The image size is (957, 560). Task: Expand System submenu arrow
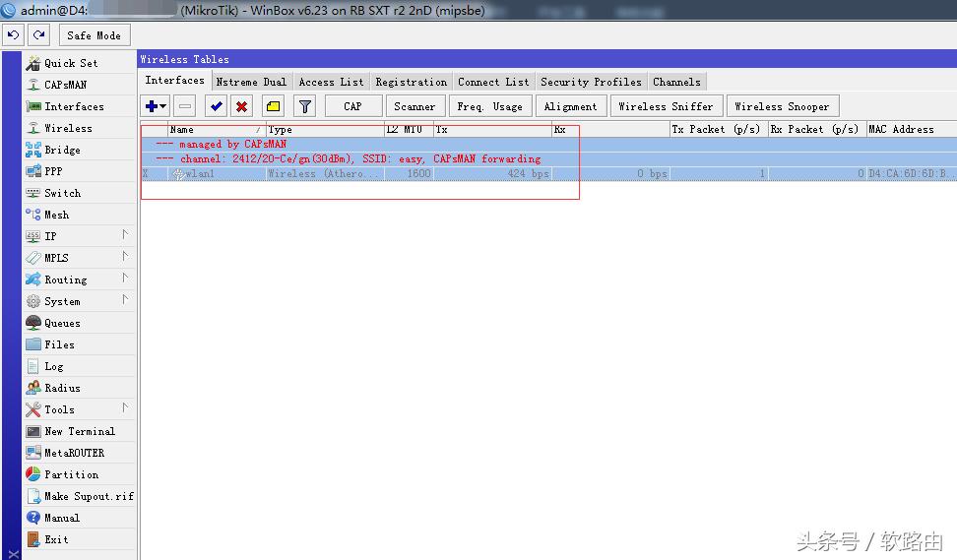click(124, 299)
